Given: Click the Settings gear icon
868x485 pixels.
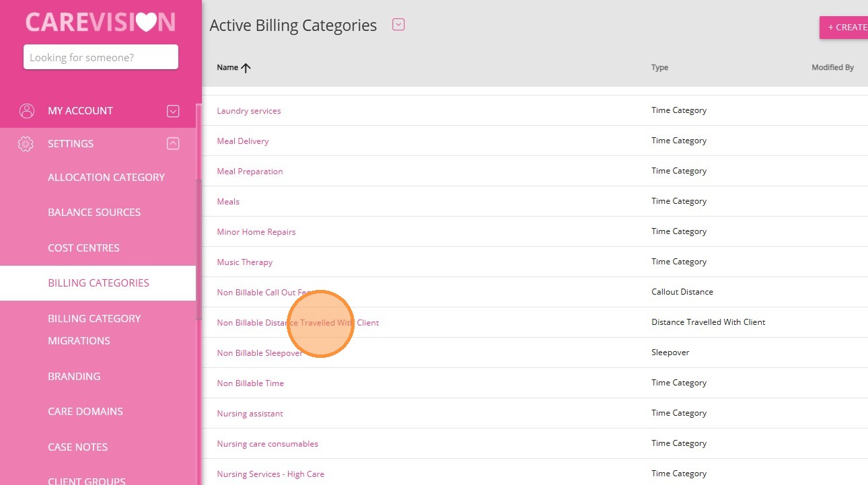Looking at the screenshot, I should coord(26,144).
